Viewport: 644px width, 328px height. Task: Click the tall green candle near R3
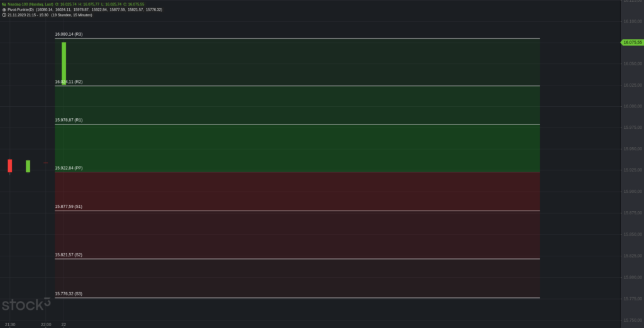click(64, 63)
